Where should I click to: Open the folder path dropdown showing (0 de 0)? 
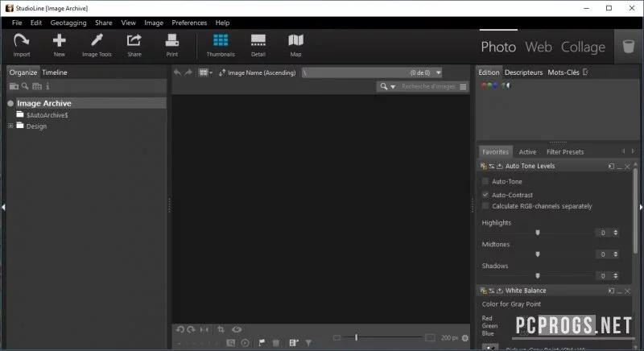coord(438,72)
